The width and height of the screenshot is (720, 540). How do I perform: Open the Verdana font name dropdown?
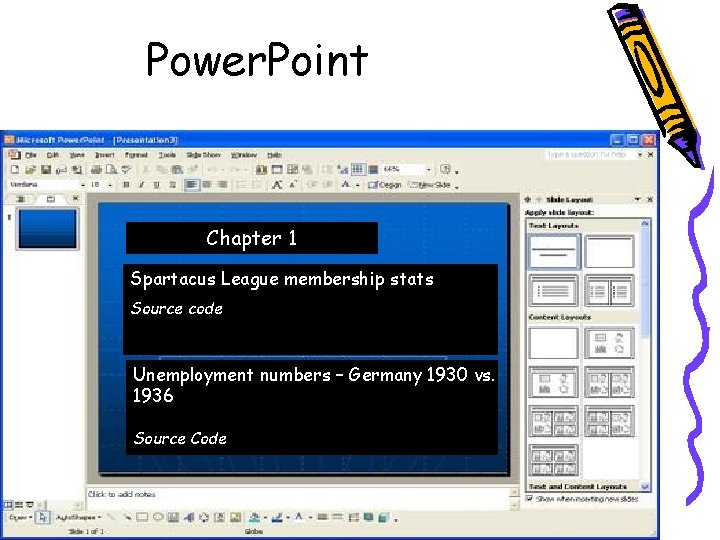(x=83, y=185)
